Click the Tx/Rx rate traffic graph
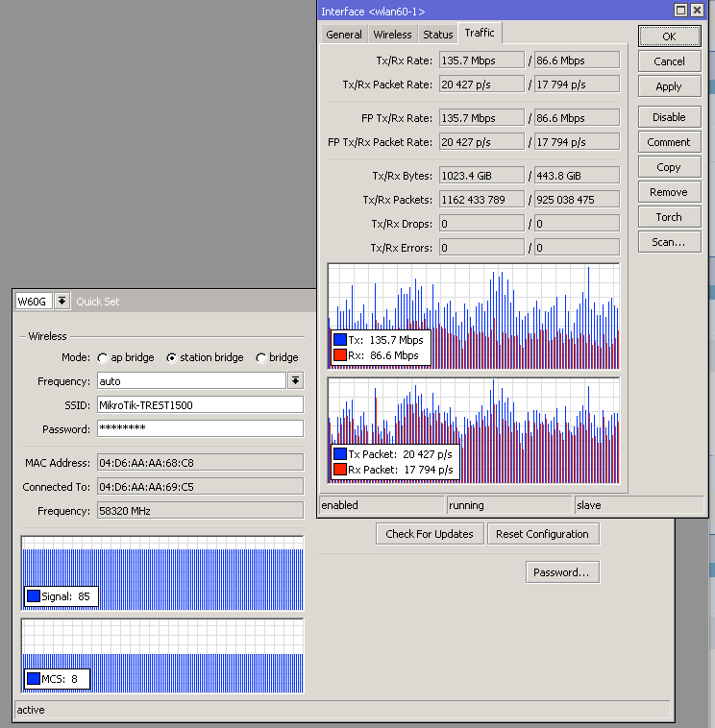Image resolution: width=715 pixels, height=728 pixels. (474, 316)
